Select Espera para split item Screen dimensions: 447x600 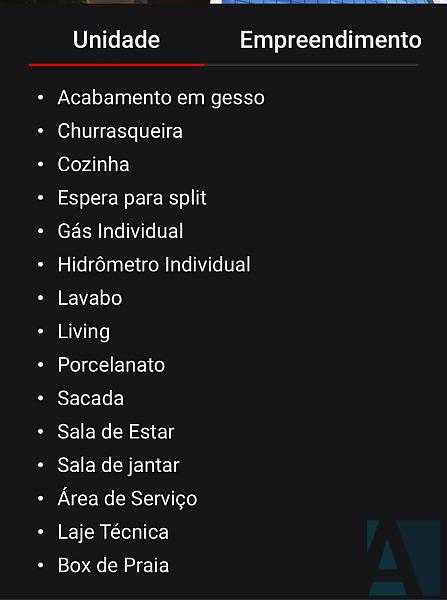(x=132, y=198)
